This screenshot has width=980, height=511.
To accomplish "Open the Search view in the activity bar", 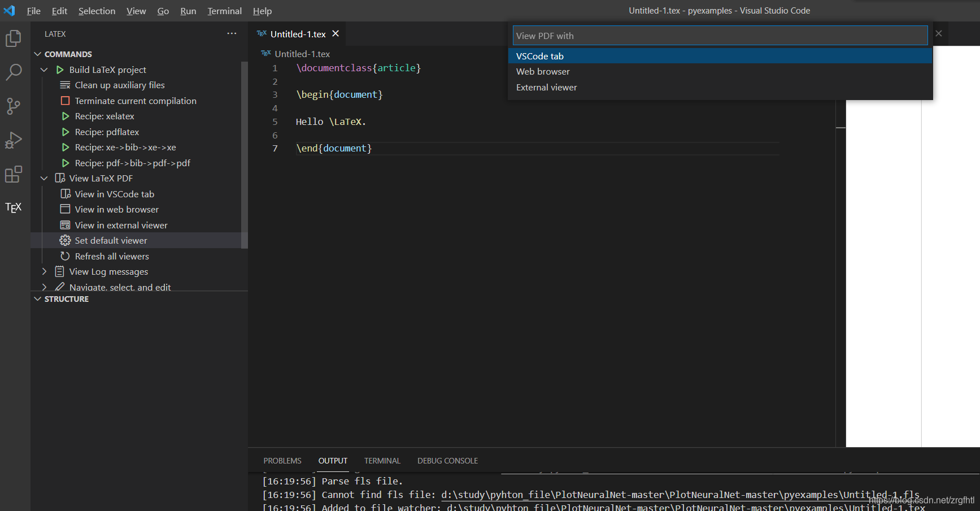I will [14, 72].
